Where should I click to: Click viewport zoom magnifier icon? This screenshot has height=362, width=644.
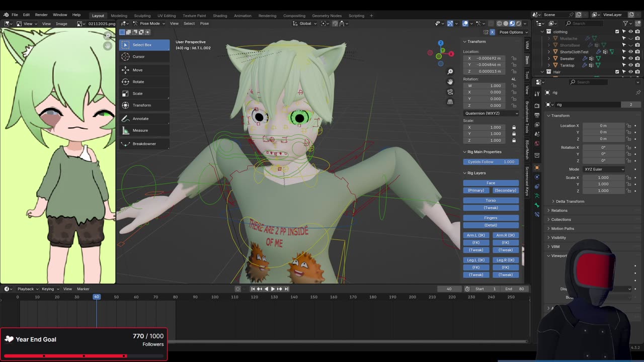tap(450, 71)
